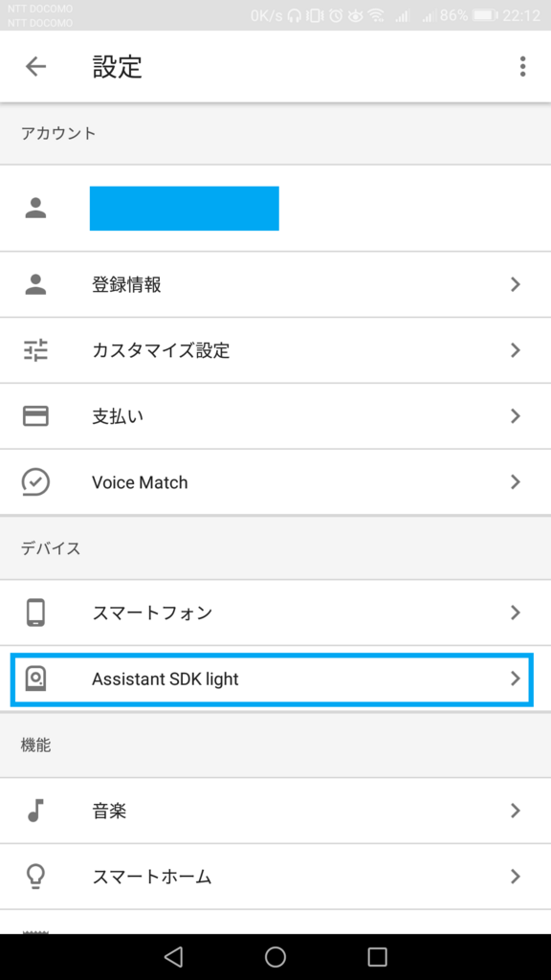
Task: Click the 登録情報 person icon
Action: tap(38, 284)
